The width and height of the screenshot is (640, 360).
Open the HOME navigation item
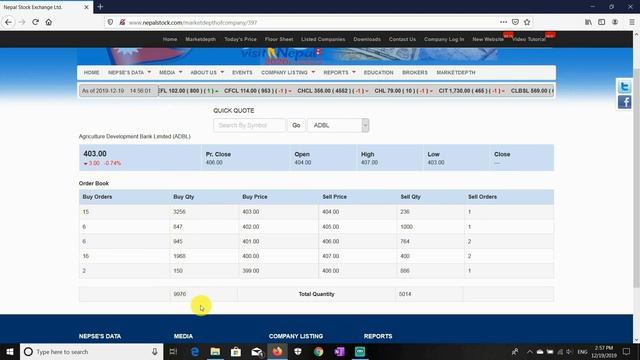pyautogui.click(x=91, y=72)
